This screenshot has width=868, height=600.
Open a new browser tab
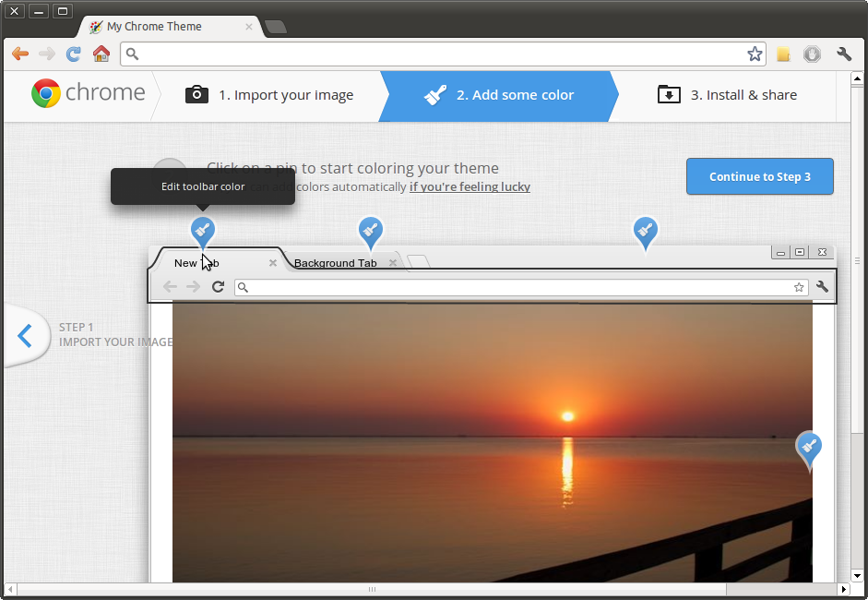coord(276,27)
